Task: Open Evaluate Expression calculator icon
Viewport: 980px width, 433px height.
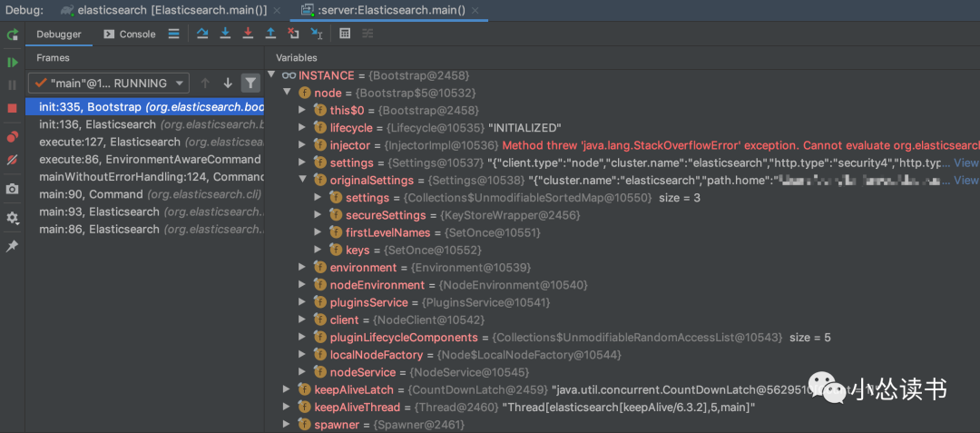Action: click(x=345, y=34)
